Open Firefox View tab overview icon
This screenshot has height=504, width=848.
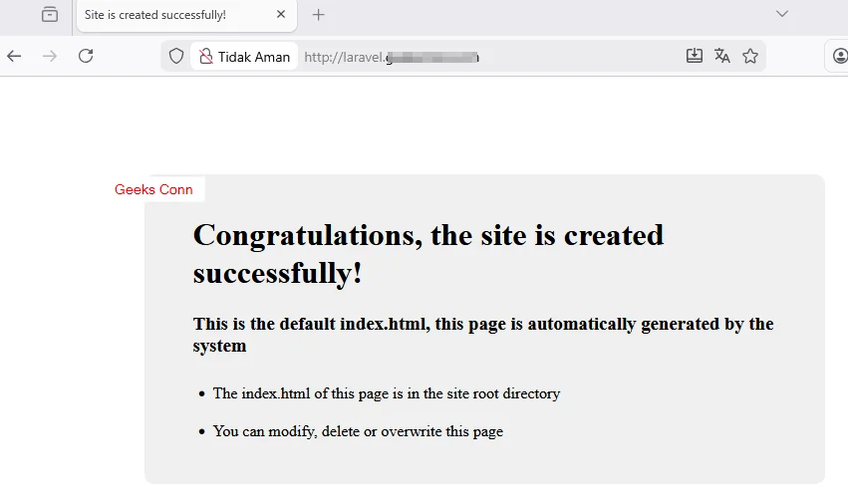(x=50, y=15)
